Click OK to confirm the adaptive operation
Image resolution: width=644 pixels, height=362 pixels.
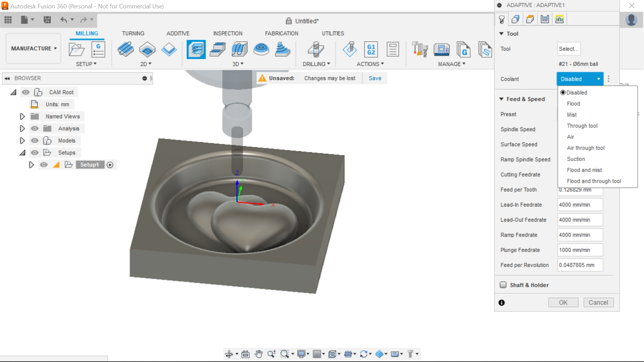coord(563,302)
